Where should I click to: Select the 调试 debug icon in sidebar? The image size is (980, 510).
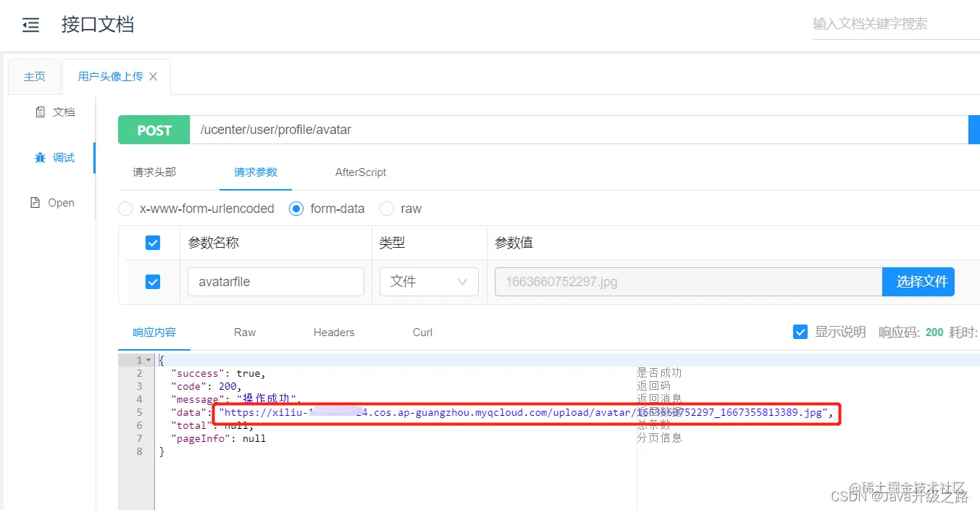point(41,157)
